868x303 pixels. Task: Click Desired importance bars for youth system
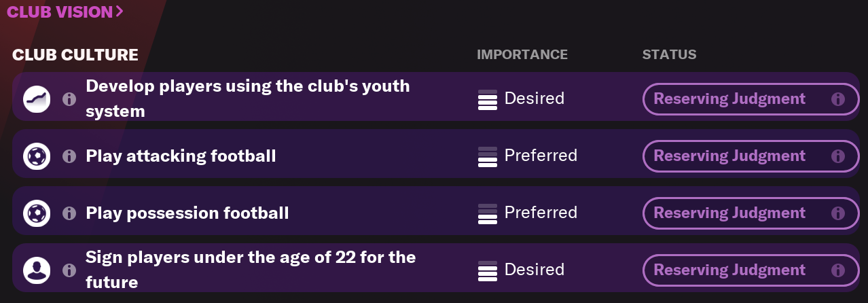(x=488, y=99)
